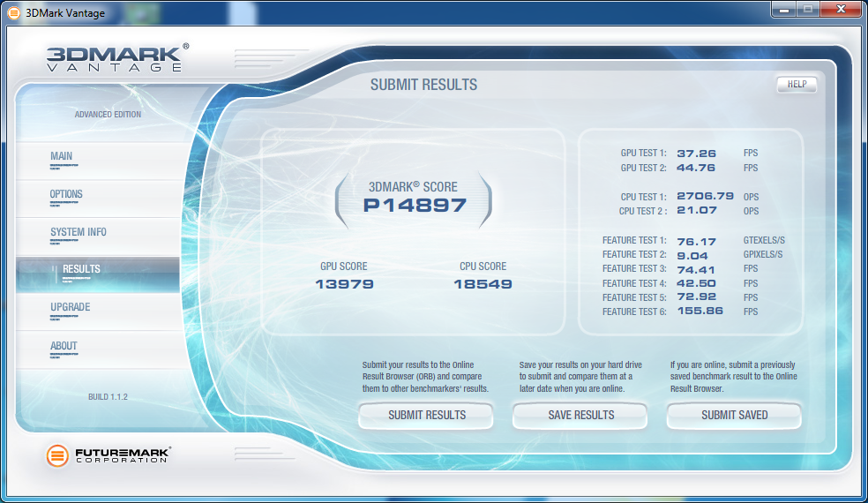This screenshot has width=868, height=503.
Task: Open the Options page in sidebar
Action: click(66, 195)
